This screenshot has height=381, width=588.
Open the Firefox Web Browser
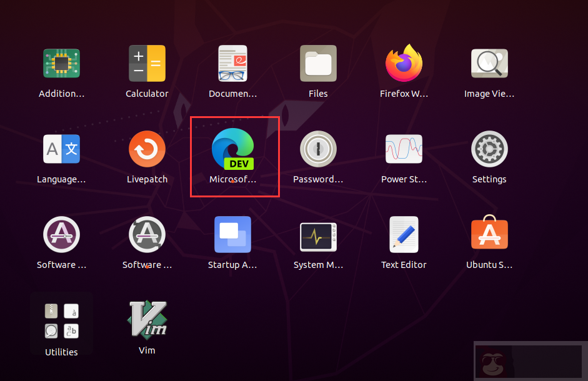pyautogui.click(x=404, y=63)
